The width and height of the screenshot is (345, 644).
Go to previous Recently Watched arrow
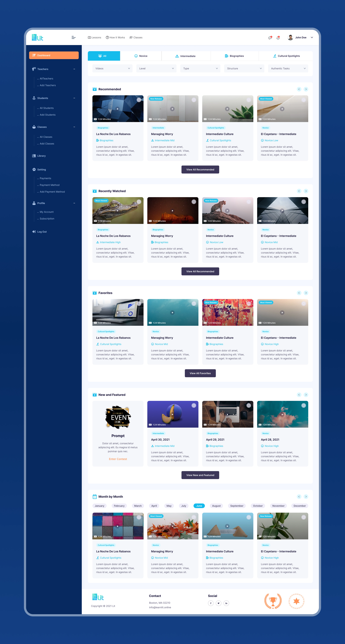(299, 191)
